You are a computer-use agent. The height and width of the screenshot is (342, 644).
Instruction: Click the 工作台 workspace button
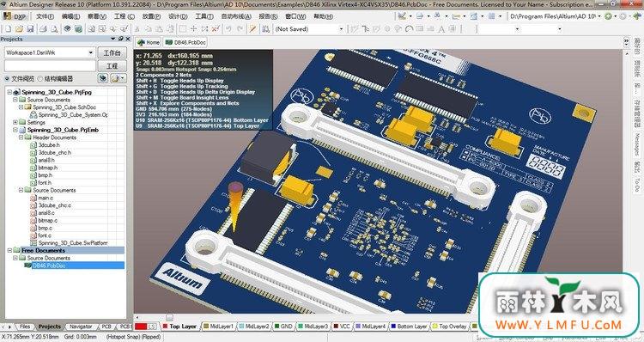tap(112, 52)
